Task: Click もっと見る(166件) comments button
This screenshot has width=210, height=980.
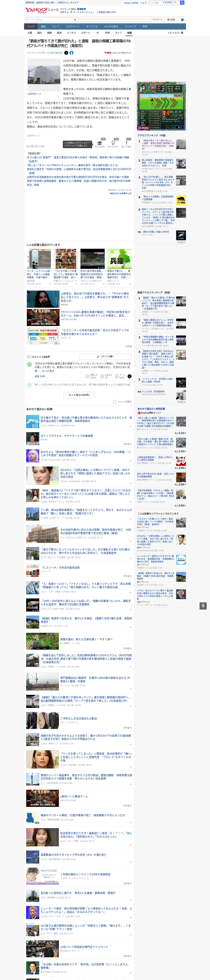Action: 79,395
